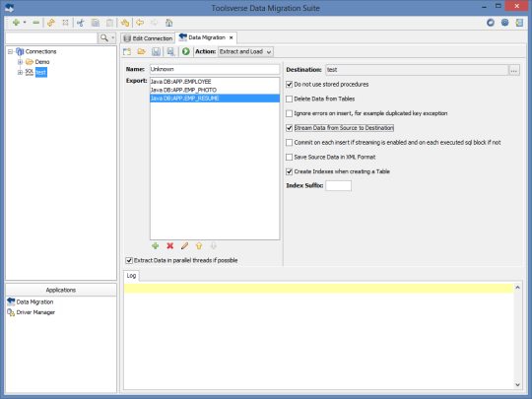
Task: Toggle Create Indexes when creating a Table
Action: pos(289,172)
